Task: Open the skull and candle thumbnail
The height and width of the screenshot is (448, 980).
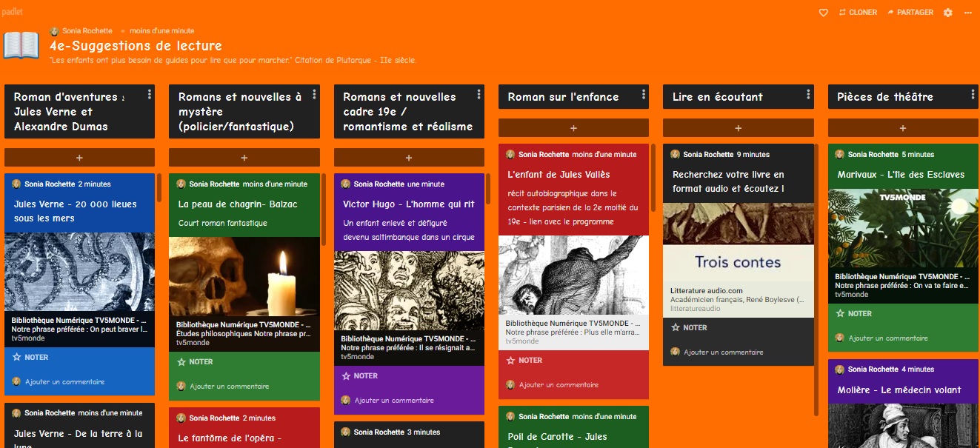Action: pos(244,276)
